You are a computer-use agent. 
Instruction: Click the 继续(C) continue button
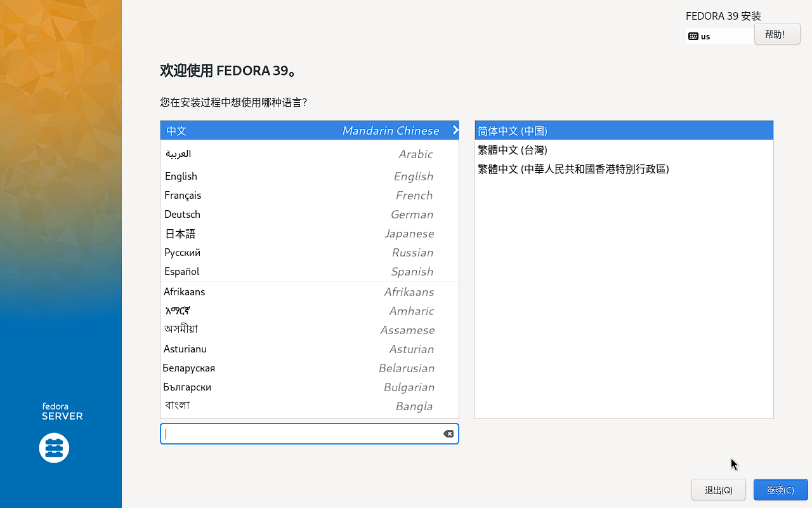tap(780, 490)
